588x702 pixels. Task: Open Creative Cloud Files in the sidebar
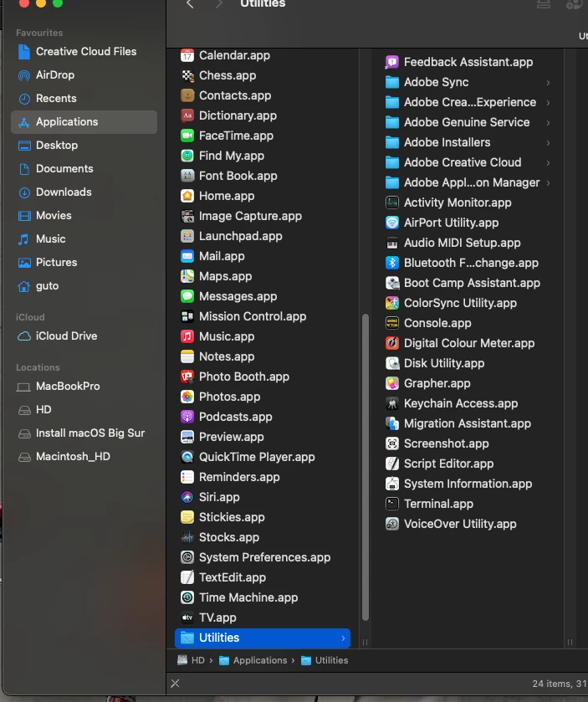pyautogui.click(x=84, y=52)
